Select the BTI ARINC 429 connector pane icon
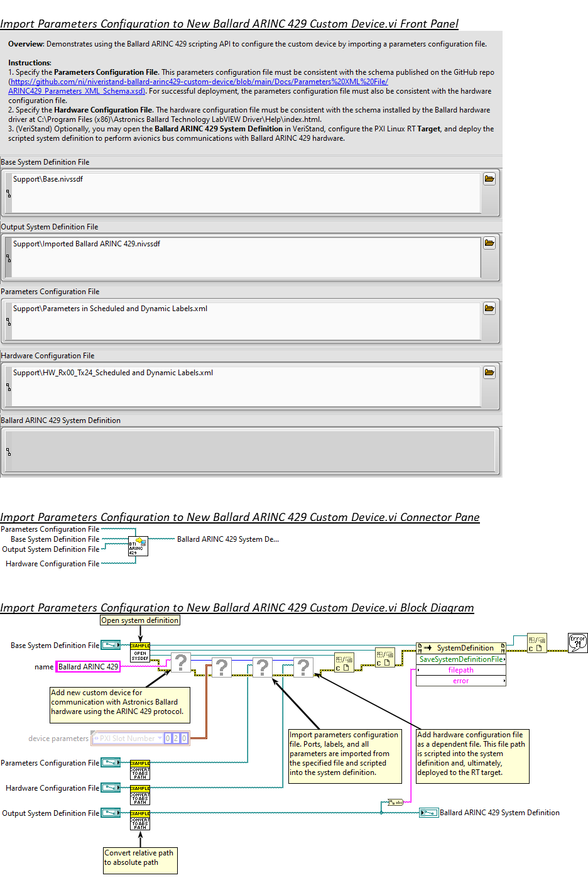Screen dimensions: 588x890 (138, 546)
